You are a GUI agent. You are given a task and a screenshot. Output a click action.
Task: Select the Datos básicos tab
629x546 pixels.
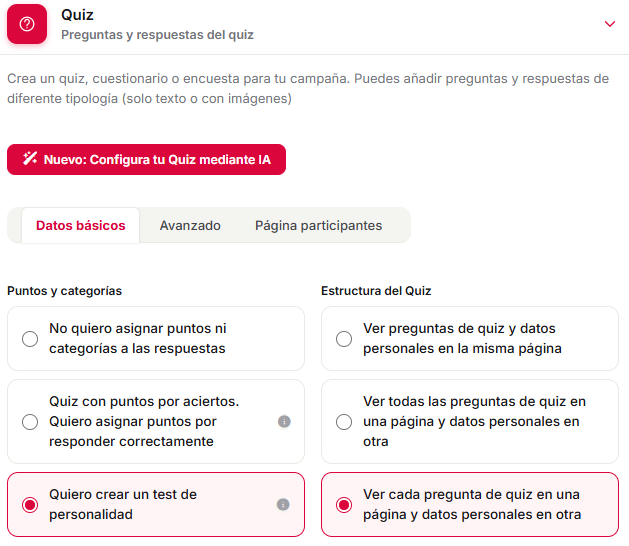pos(81,225)
